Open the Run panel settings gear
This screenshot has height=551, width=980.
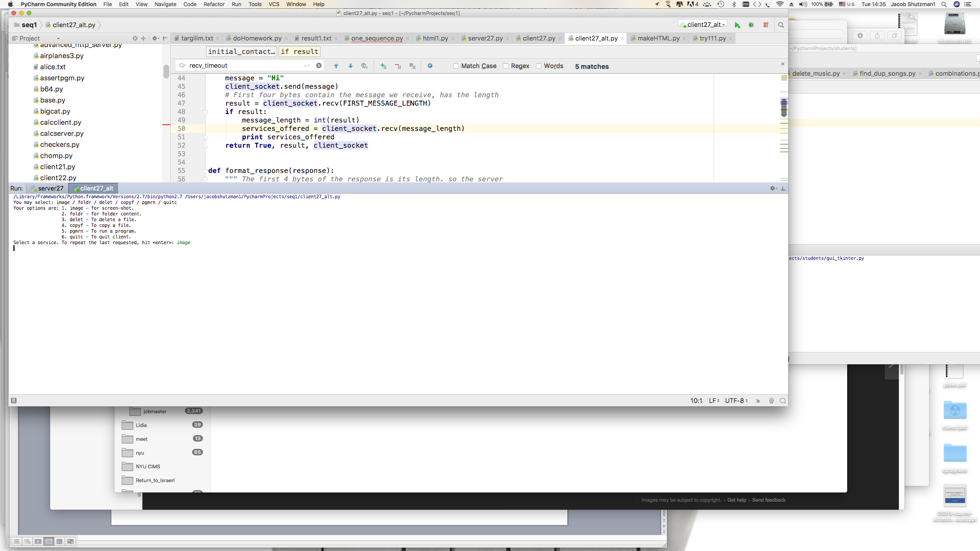coord(773,188)
